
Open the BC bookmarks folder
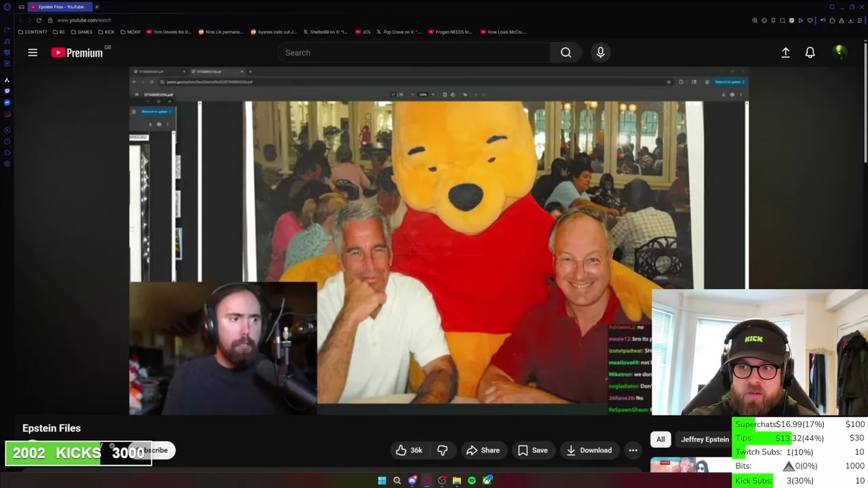tap(59, 32)
